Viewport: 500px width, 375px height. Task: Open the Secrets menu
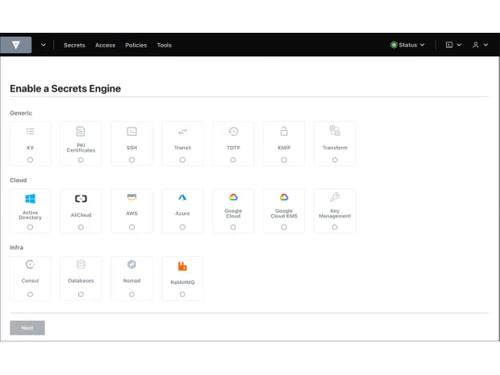pos(74,45)
